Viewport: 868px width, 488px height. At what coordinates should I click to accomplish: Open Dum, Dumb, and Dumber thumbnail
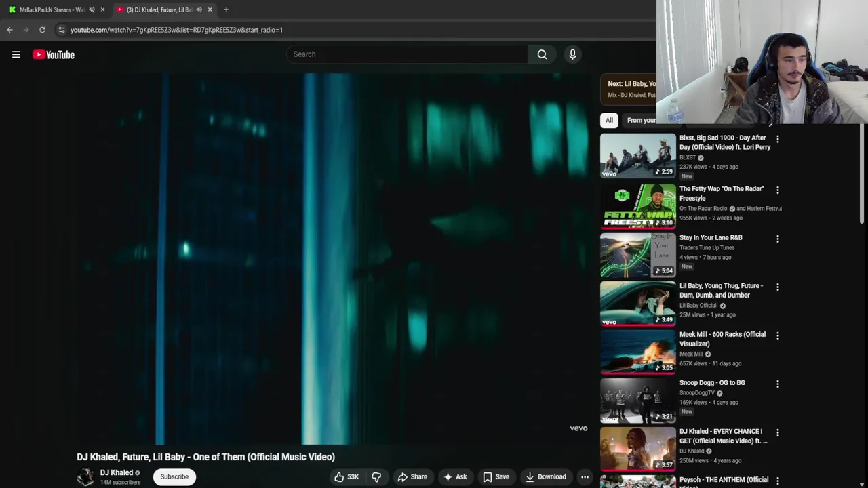pyautogui.click(x=638, y=303)
